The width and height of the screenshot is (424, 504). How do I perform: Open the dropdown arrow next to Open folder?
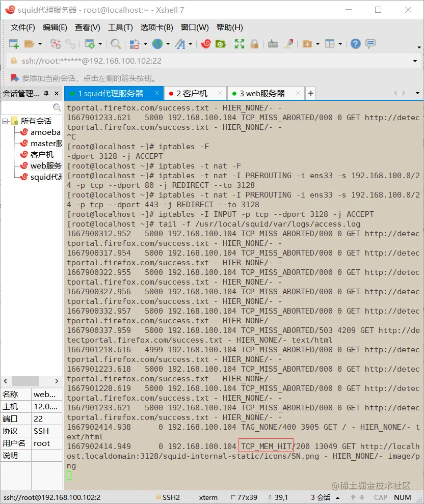point(40,44)
